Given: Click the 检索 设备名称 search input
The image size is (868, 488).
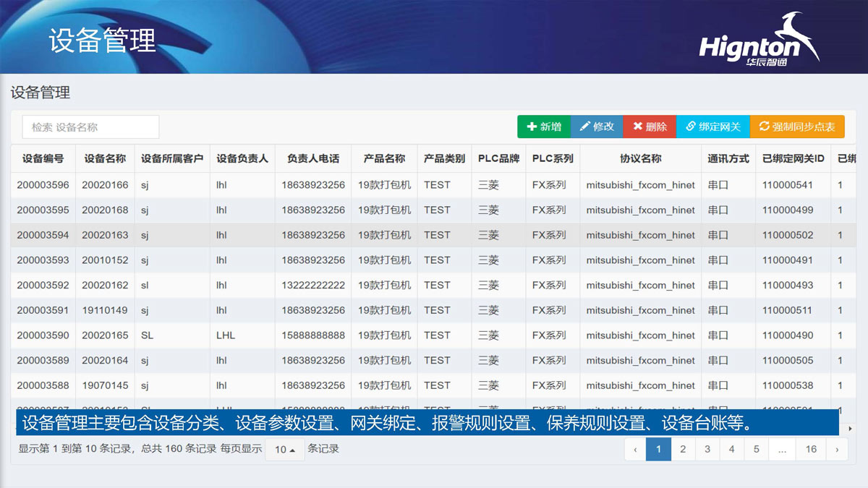Looking at the screenshot, I should (90, 127).
